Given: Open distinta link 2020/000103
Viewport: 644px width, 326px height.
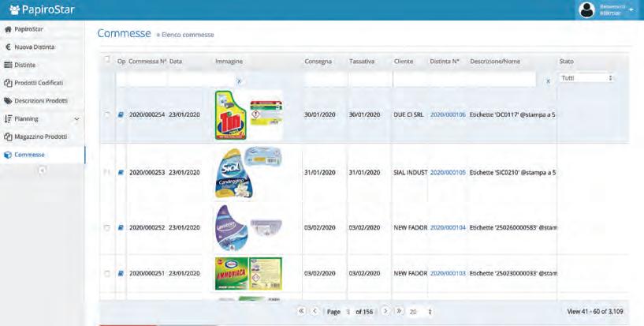Looking at the screenshot, I should [448, 273].
